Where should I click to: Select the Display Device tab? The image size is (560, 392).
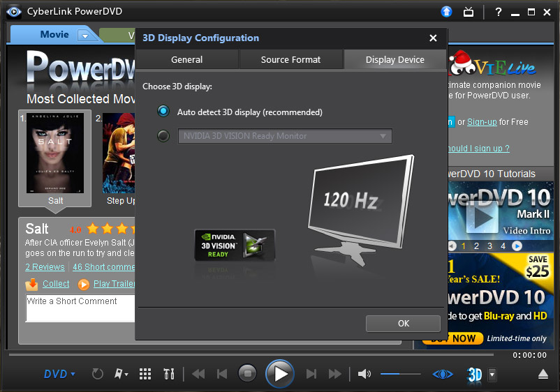click(x=395, y=59)
